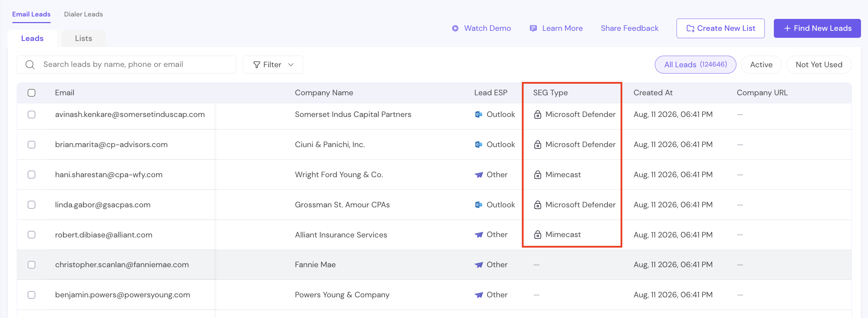Click lock icon for brian.marita Microsoft Defender
Image resolution: width=868 pixels, height=318 pixels.
538,145
